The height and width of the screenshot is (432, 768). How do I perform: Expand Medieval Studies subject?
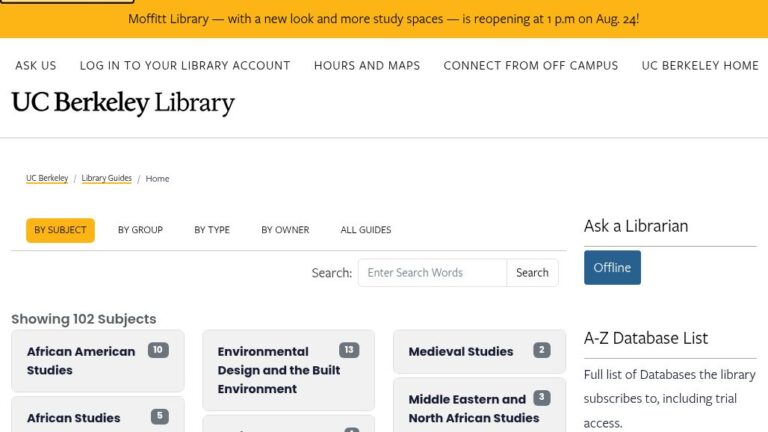pyautogui.click(x=480, y=352)
